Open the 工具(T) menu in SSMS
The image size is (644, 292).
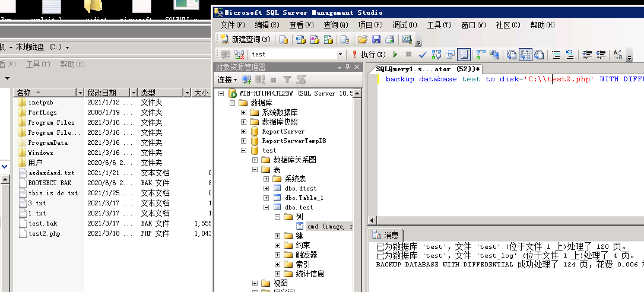439,25
